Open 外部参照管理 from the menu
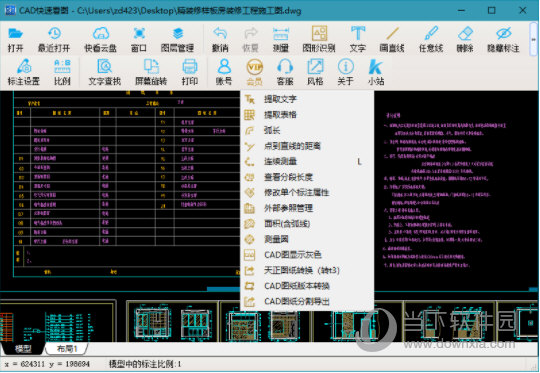 (x=307, y=208)
